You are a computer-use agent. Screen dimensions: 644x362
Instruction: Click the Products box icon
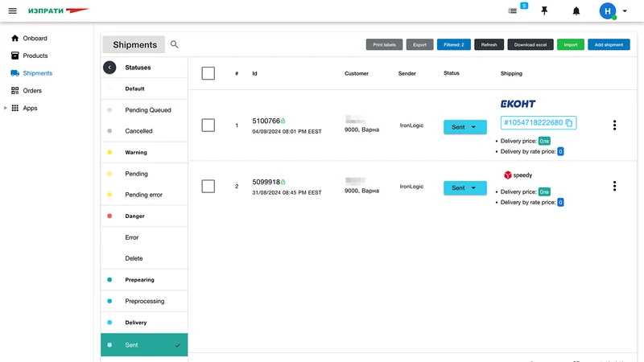15,56
